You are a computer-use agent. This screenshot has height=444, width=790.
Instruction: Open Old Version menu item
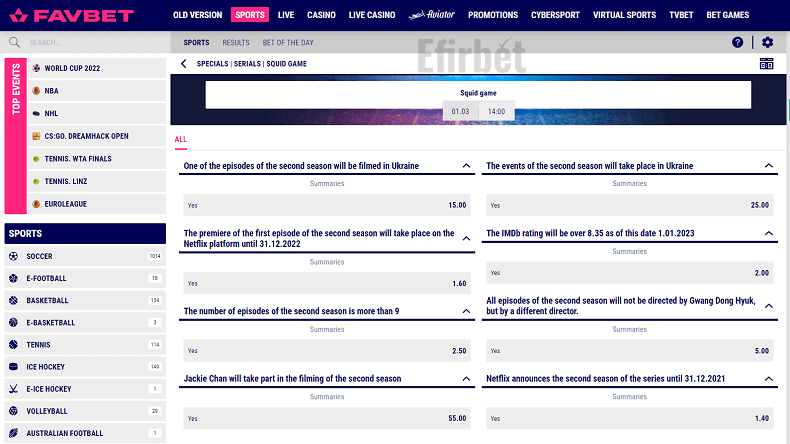(x=198, y=15)
